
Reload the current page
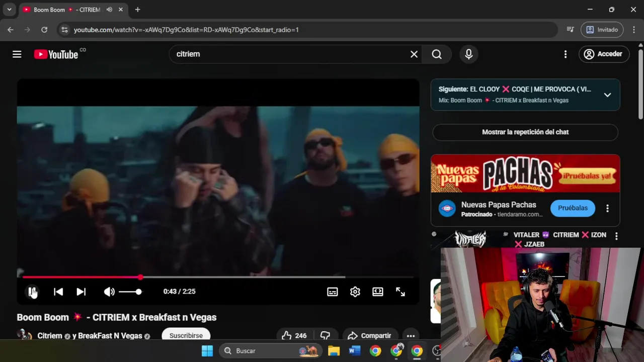tap(44, 30)
